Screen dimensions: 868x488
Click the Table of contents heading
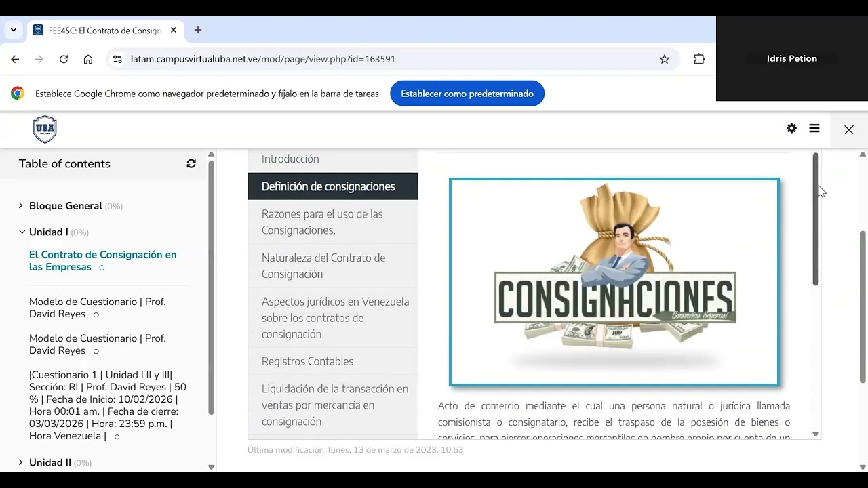pos(64,163)
